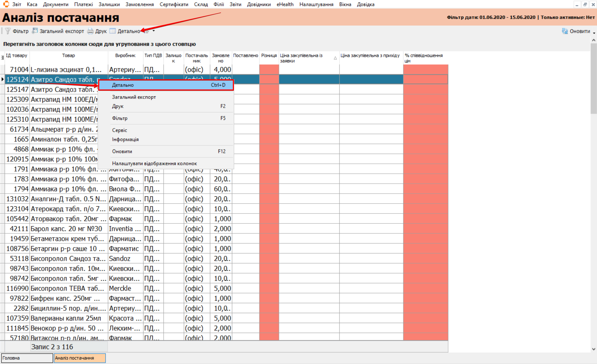The image size is (597, 364).
Task: Open the column chooser icon beside ІД товару
Action: point(2,57)
